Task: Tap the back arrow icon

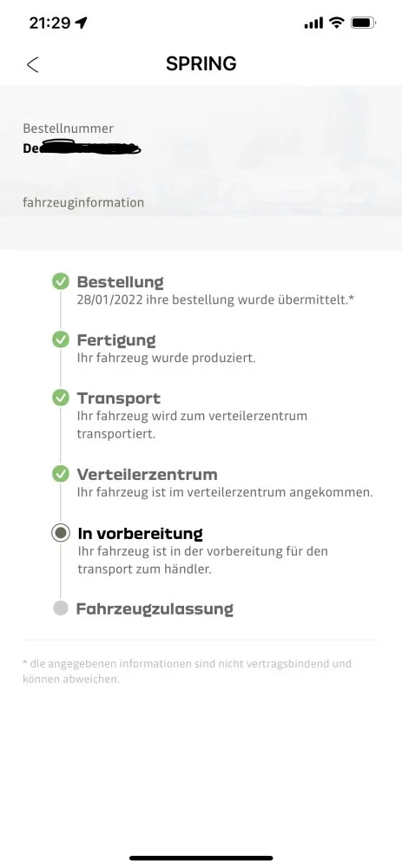Action: pyautogui.click(x=33, y=64)
